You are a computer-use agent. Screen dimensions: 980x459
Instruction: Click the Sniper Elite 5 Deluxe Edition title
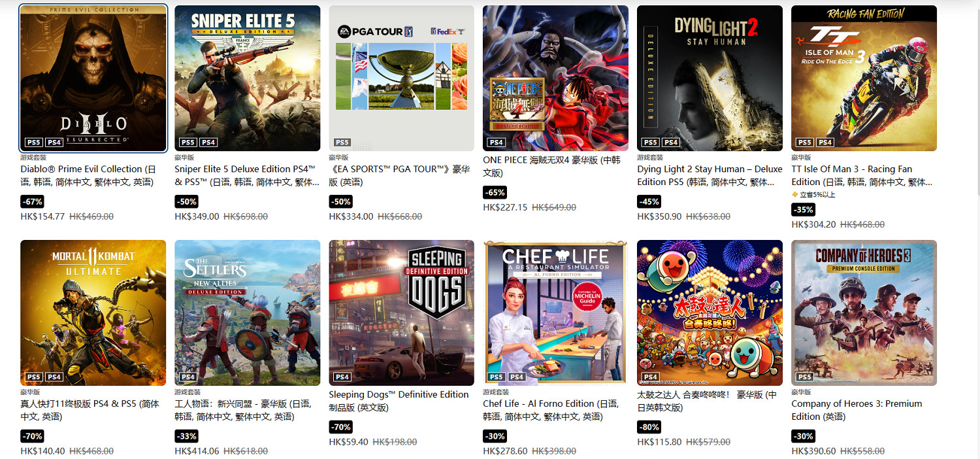[247, 175]
